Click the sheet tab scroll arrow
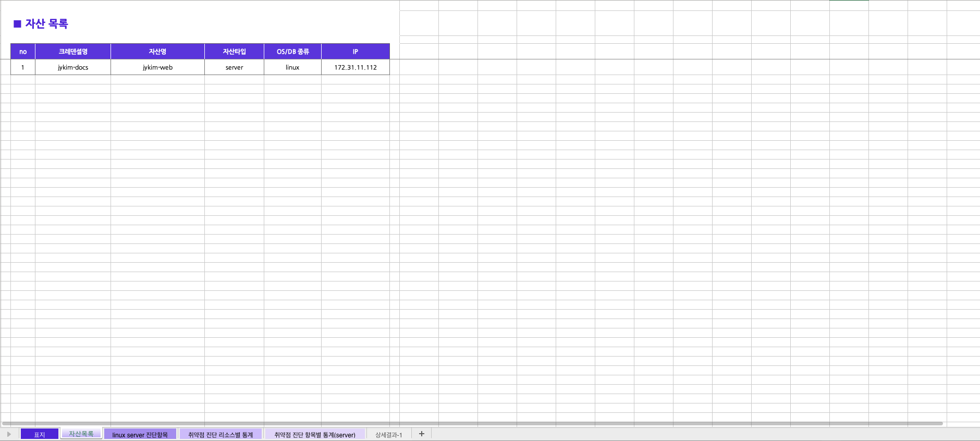The image size is (980, 441). [9, 434]
